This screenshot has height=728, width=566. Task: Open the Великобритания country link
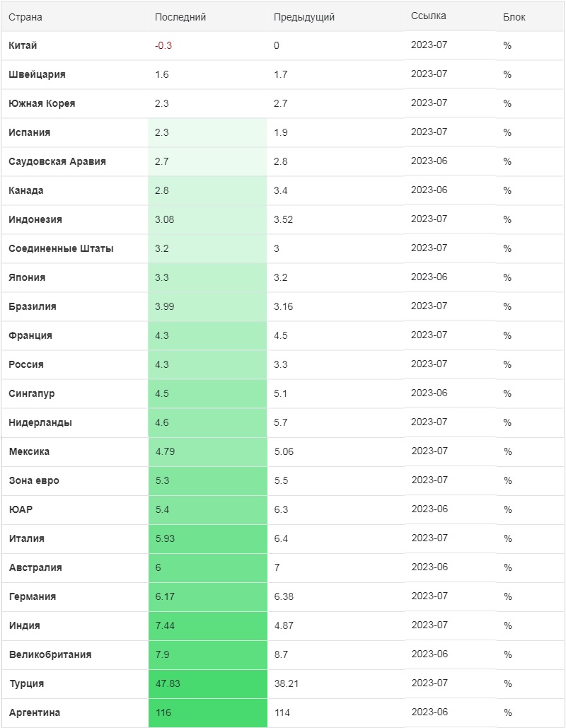point(50,654)
